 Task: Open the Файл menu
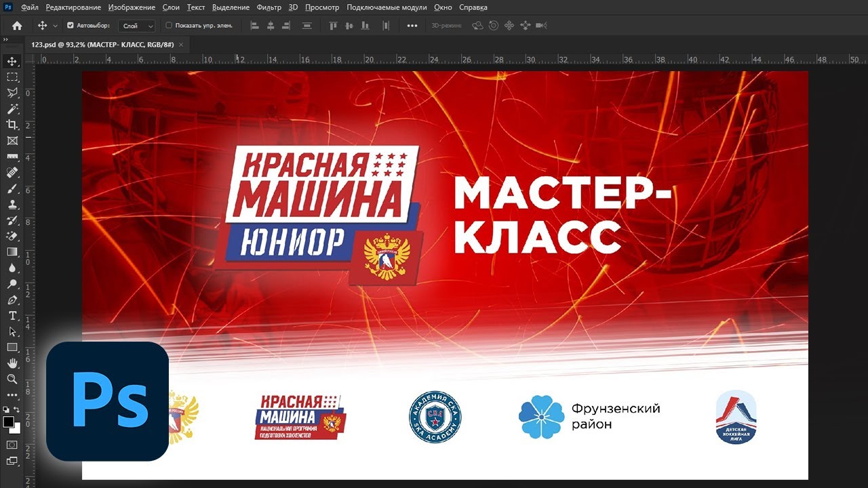pos(30,7)
